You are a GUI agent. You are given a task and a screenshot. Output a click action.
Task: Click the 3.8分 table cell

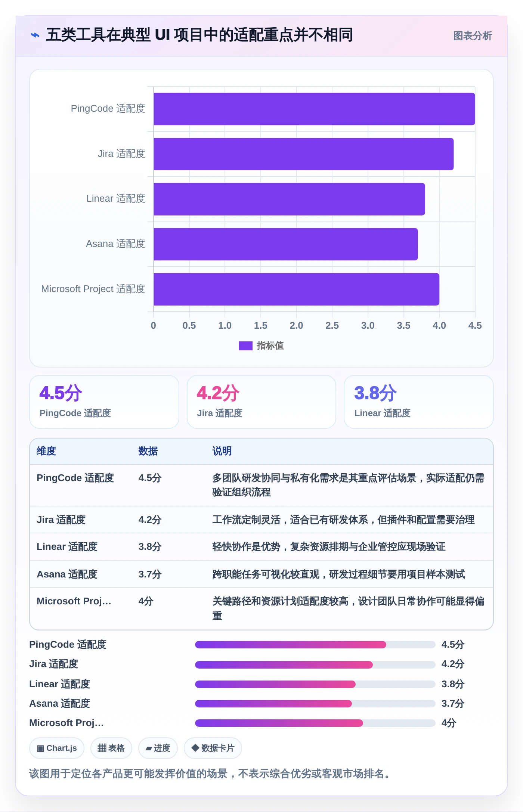click(x=150, y=547)
